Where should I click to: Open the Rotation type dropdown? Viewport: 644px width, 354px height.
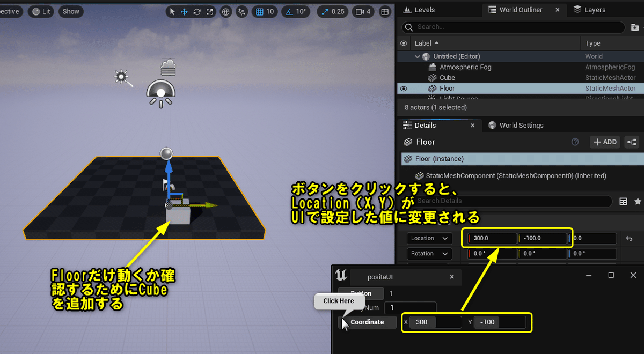[428, 254]
